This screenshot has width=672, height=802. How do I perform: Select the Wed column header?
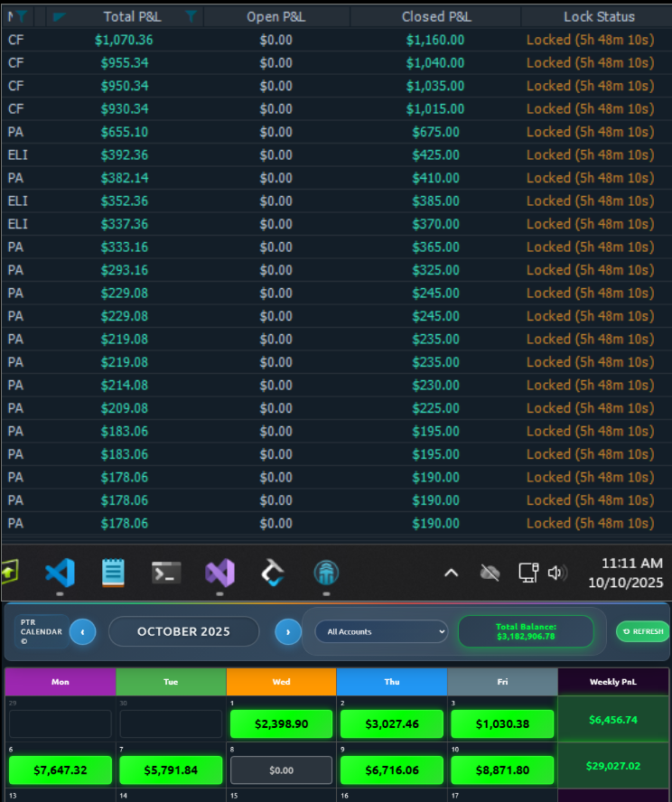tap(281, 682)
